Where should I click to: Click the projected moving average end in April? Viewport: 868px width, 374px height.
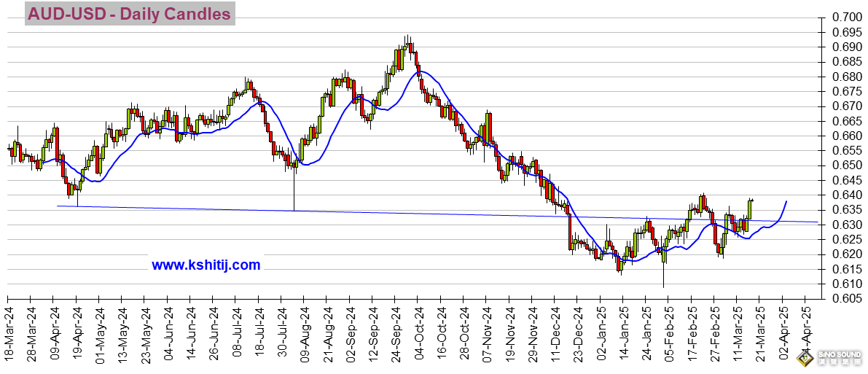pyautogui.click(x=786, y=202)
